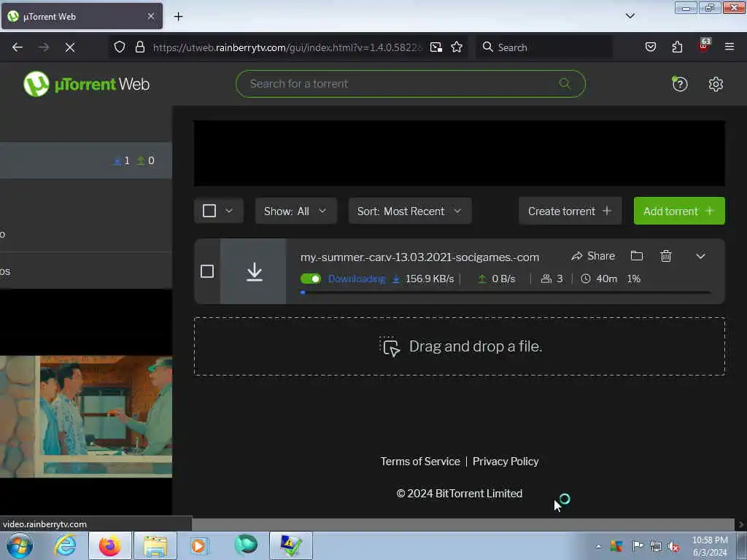The width and height of the screenshot is (747, 560).
Task: Expand the select-all checkbox dropdown arrow
Action: (x=229, y=211)
